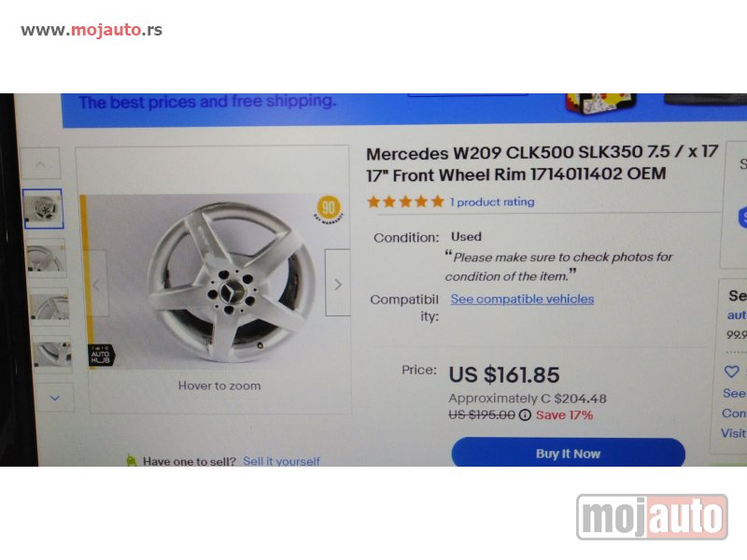The width and height of the screenshot is (747, 560).
Task: Select the second wheel thumbnail
Action: tap(46, 259)
